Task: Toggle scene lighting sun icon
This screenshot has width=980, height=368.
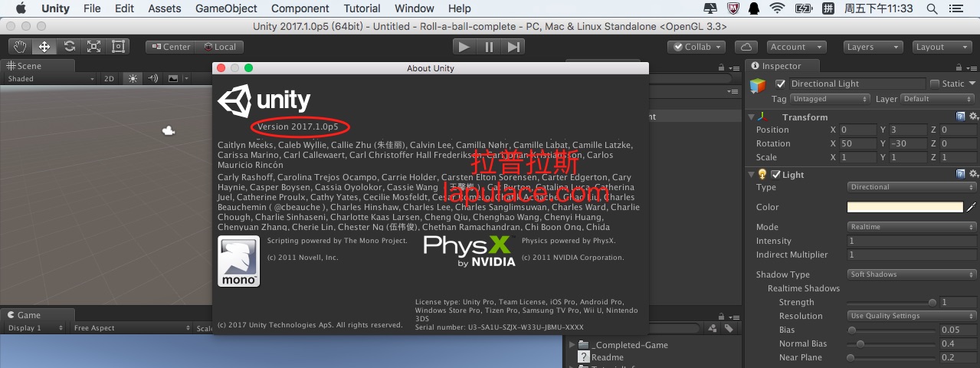Action: coord(133,79)
